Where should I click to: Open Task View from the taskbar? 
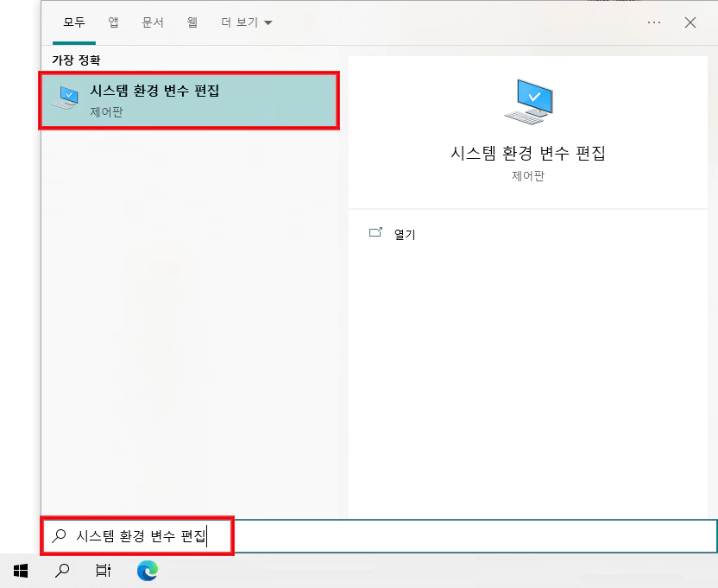[104, 570]
